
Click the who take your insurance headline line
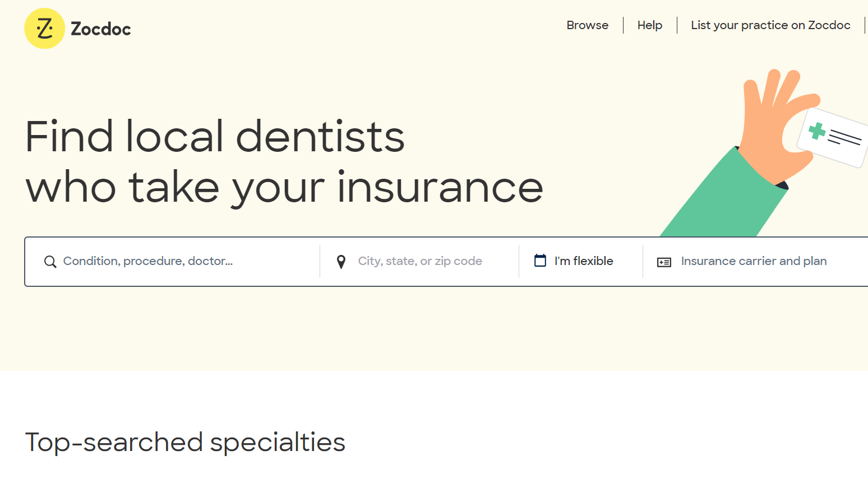tap(284, 188)
